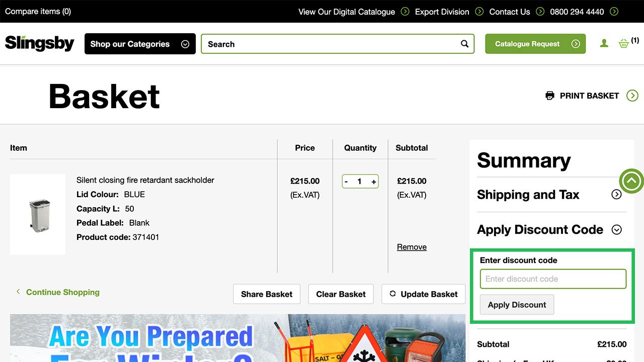Click the Lid Colour BLUE text
The height and width of the screenshot is (362, 644).
coord(111,194)
